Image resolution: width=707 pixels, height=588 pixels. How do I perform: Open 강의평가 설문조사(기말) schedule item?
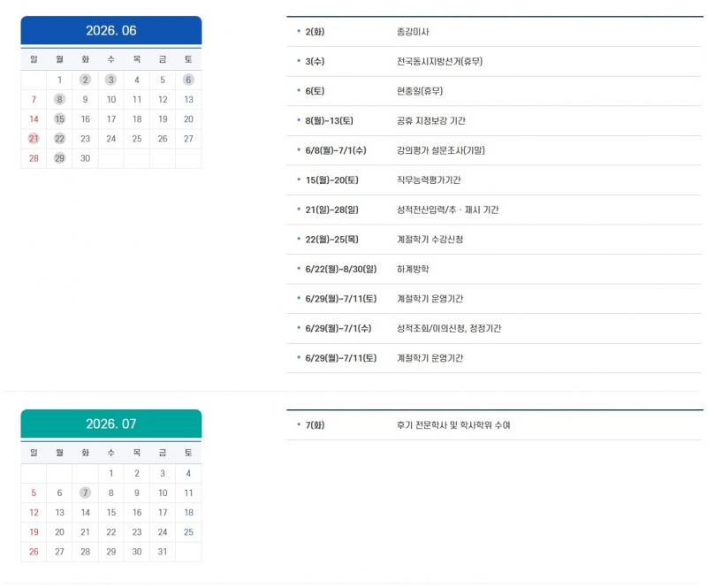[440, 150]
